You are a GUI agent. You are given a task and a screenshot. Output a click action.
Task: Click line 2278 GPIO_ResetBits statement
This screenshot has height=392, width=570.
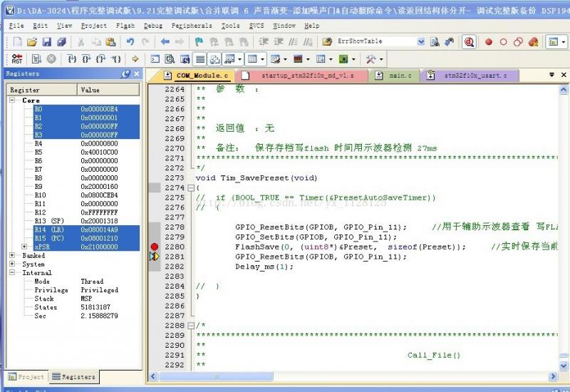tap(321, 227)
